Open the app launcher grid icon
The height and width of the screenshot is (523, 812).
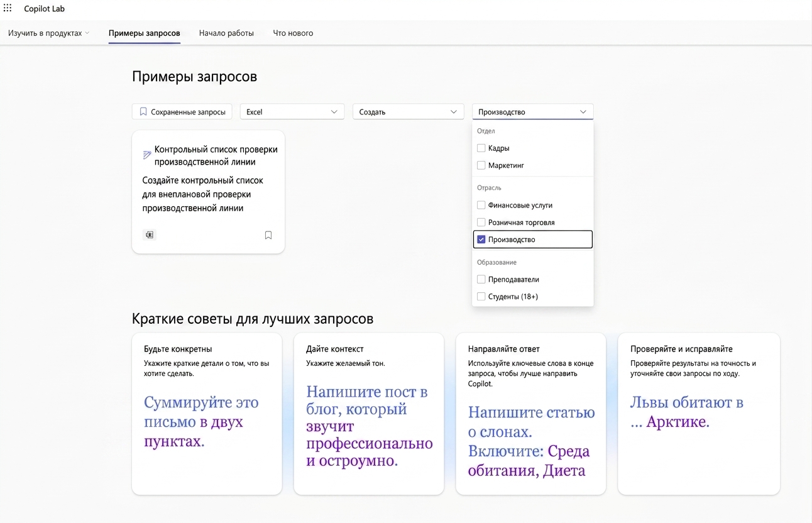click(8, 8)
